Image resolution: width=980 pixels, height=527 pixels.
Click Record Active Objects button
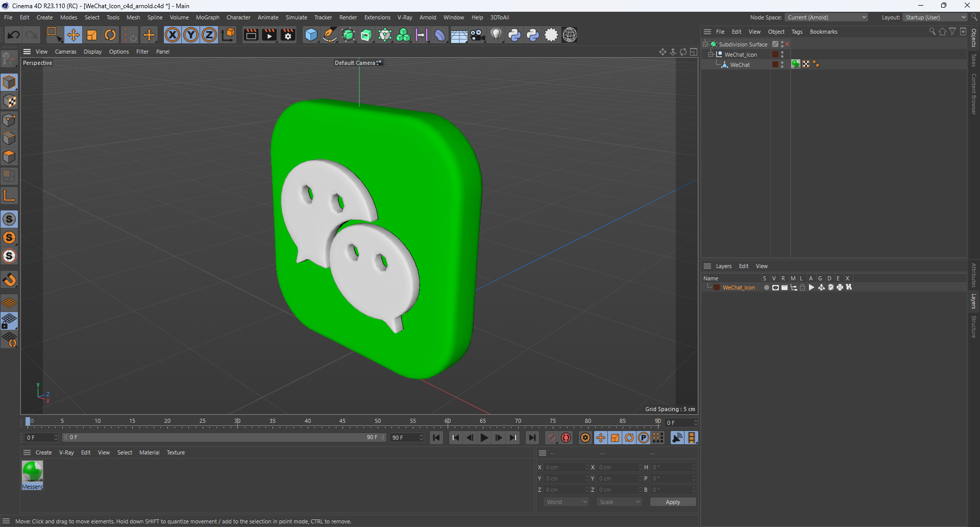(x=552, y=438)
